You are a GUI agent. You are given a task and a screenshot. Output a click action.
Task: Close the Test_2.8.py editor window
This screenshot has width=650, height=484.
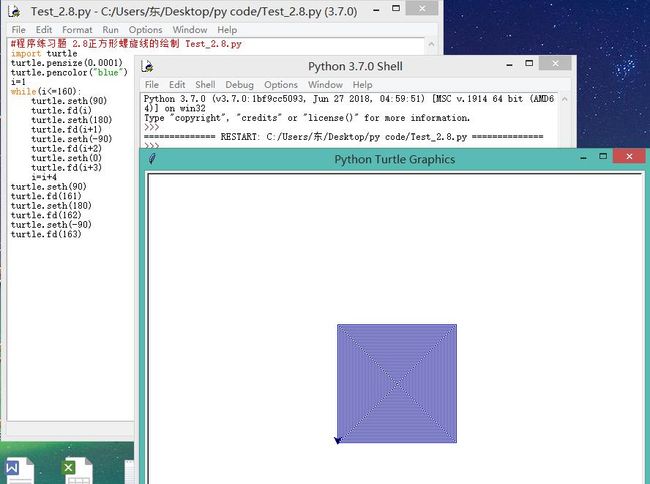point(422,8)
